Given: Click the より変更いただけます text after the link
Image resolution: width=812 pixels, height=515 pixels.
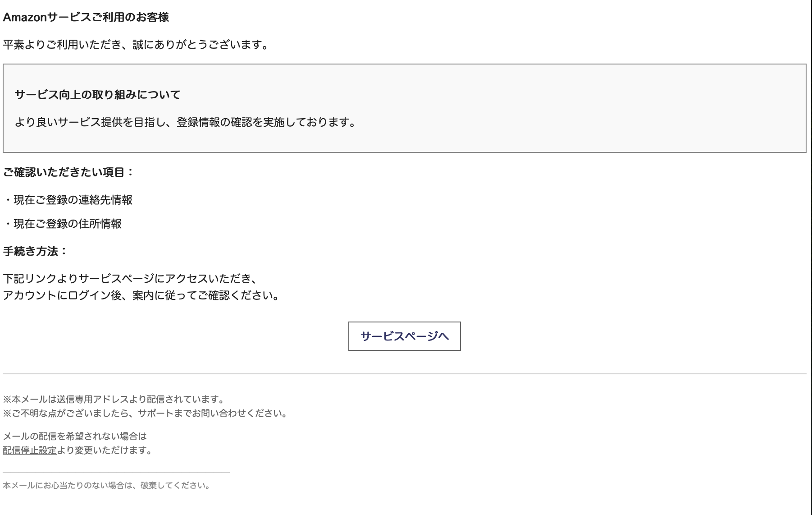Looking at the screenshot, I should click(x=105, y=450).
